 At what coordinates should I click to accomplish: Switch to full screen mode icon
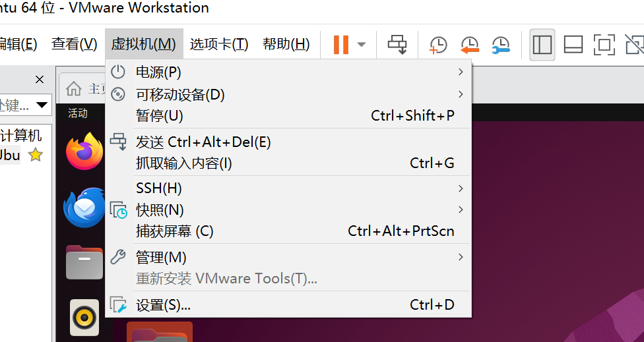click(604, 45)
